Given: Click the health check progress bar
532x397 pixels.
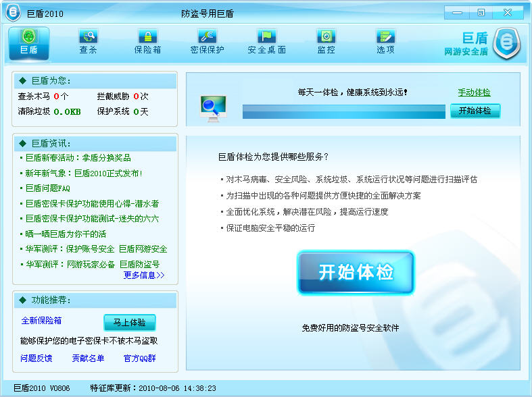Looking at the screenshot, I should click(343, 111).
